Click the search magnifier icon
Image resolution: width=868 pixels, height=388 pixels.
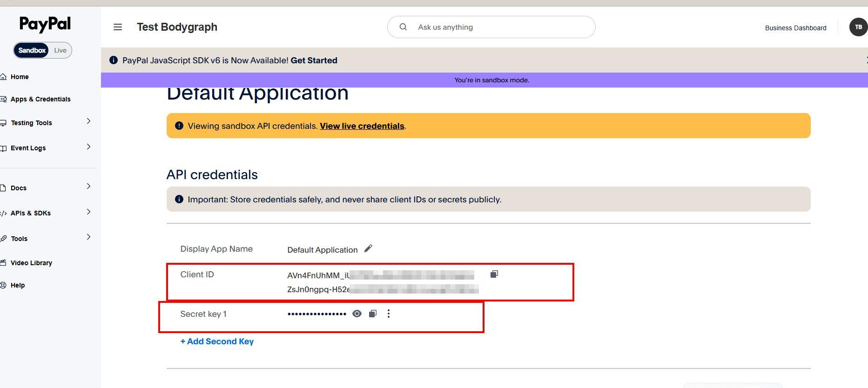click(x=404, y=27)
